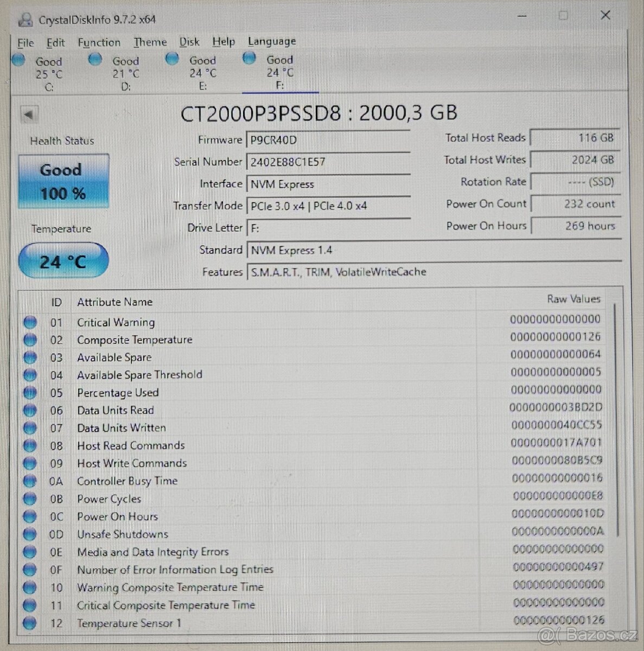Screen dimensions: 644x651
Task: Click the drive D: status circle icon
Action: click(x=94, y=60)
